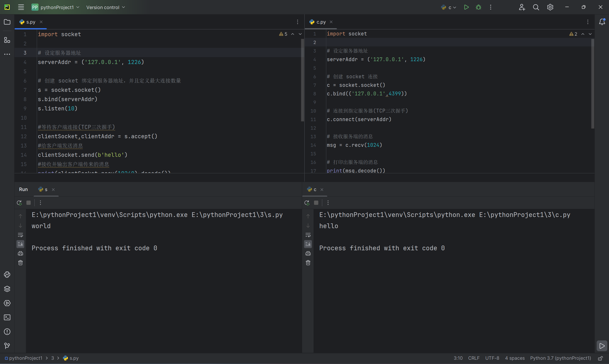Screen dimensions: 609x364
Task: Toggle read-only lock in status bar
Action: click(600, 358)
